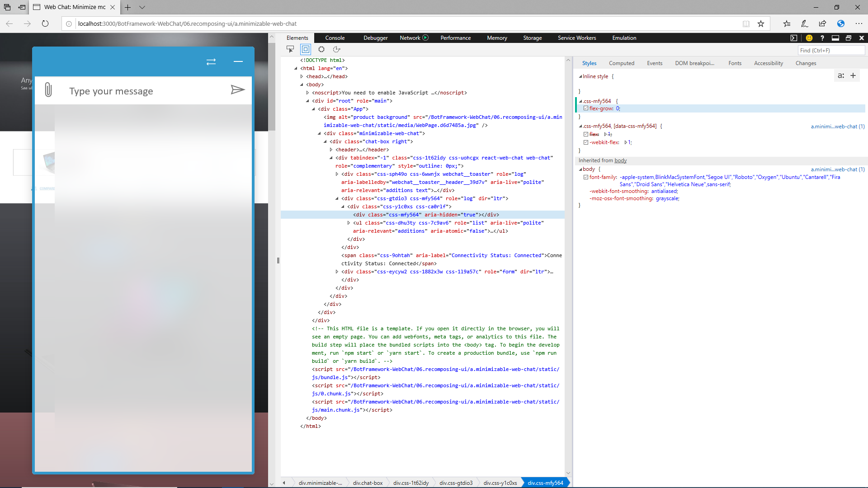Toggle the device emulation icon in DevTools toolbar
Screen dimensions: 868x488
coord(305,50)
